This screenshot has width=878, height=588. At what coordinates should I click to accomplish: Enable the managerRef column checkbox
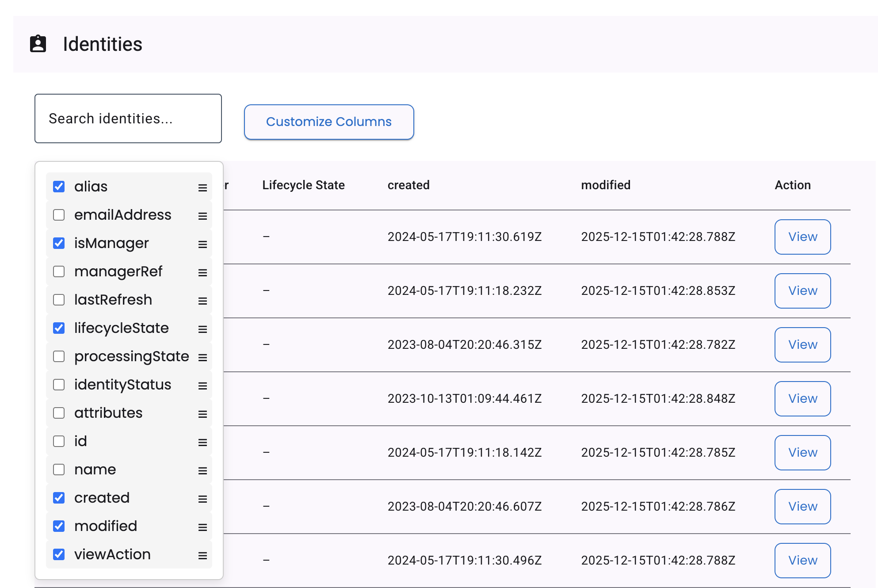(59, 271)
